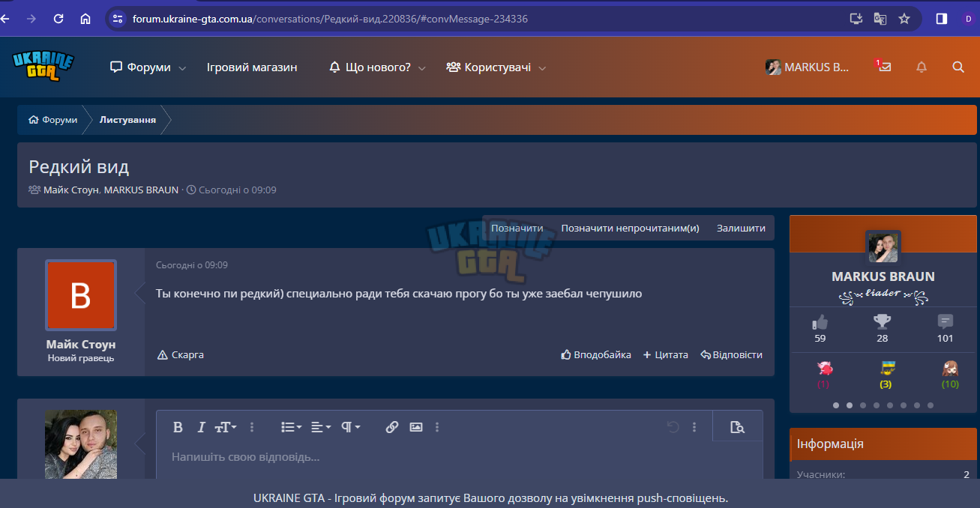Image resolution: width=980 pixels, height=508 pixels.
Task: Open Майк Стоун username on the post
Action: (x=81, y=345)
